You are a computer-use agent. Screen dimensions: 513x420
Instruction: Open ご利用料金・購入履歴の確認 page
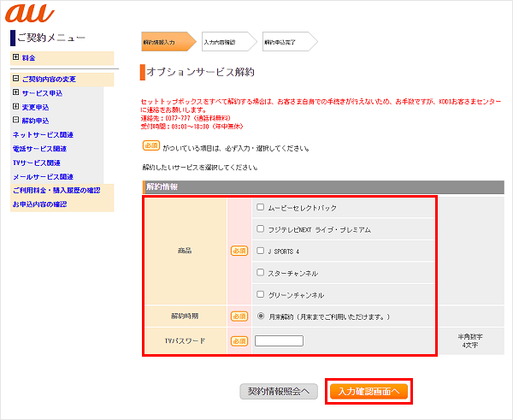pos(56,190)
